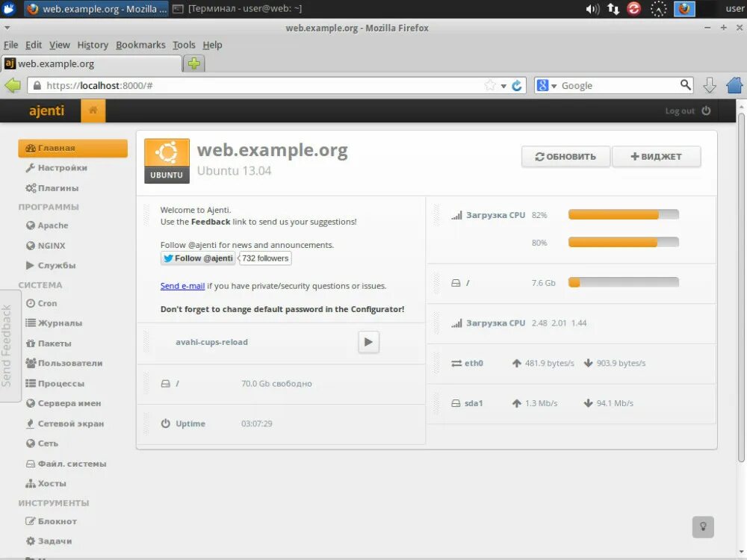Click the lightbulb icon in bottom corner
This screenshot has height=560, width=747.
(x=703, y=527)
